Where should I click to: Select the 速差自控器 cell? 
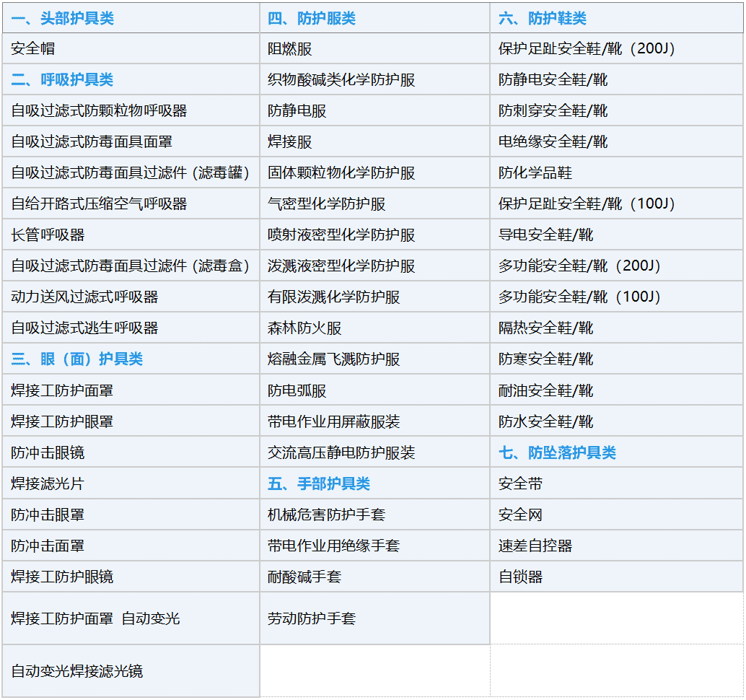pyautogui.click(x=617, y=546)
